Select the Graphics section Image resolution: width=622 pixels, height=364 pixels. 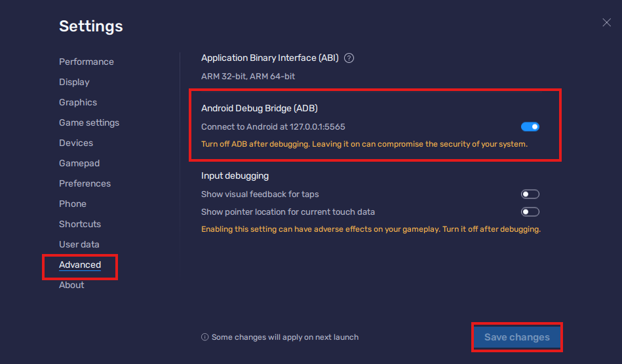click(x=78, y=102)
